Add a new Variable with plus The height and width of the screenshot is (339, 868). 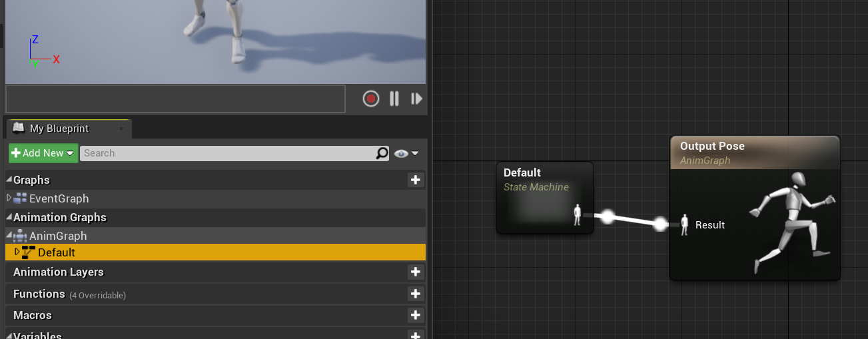pos(416,336)
